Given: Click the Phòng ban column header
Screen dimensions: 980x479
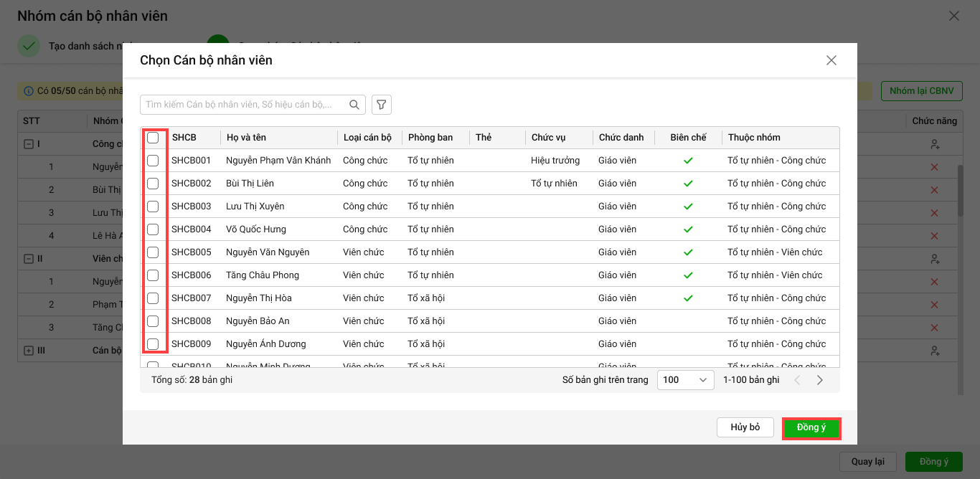Looking at the screenshot, I should tap(430, 138).
